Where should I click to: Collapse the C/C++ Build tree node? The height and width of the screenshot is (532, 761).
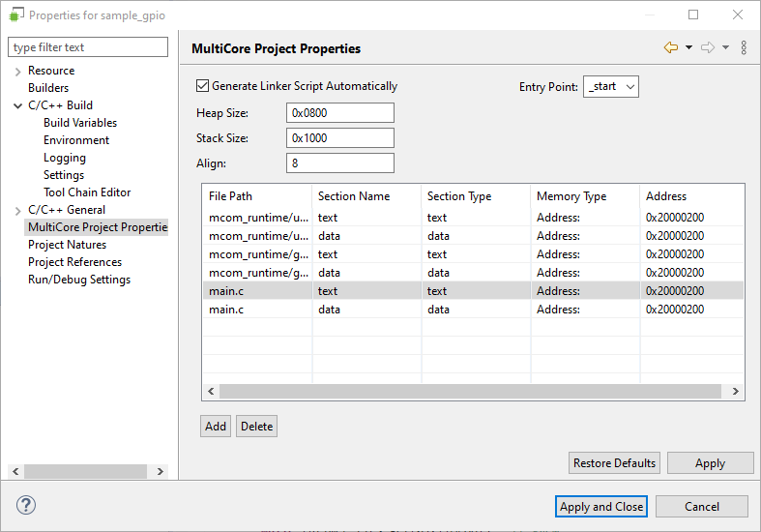17,106
